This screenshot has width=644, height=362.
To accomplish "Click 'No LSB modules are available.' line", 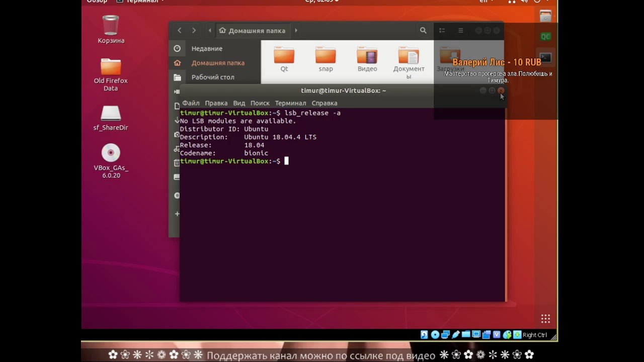I will click(238, 121).
